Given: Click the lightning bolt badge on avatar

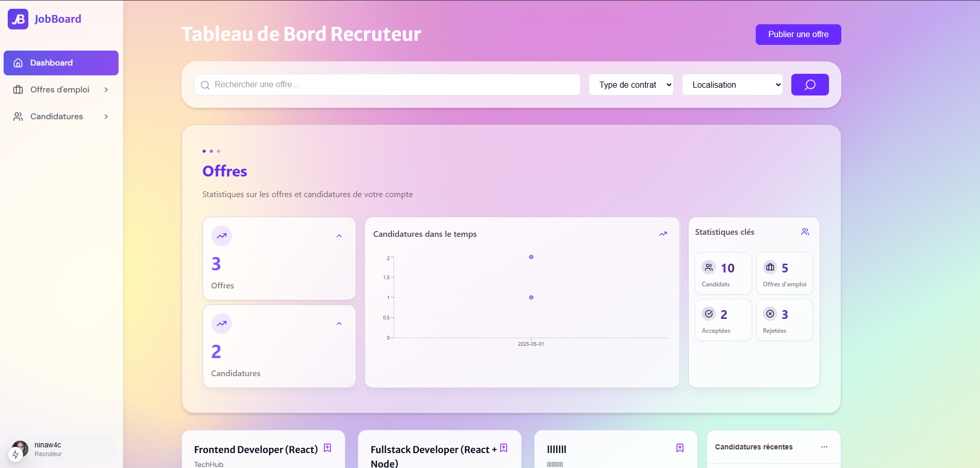Looking at the screenshot, I should 15,455.
